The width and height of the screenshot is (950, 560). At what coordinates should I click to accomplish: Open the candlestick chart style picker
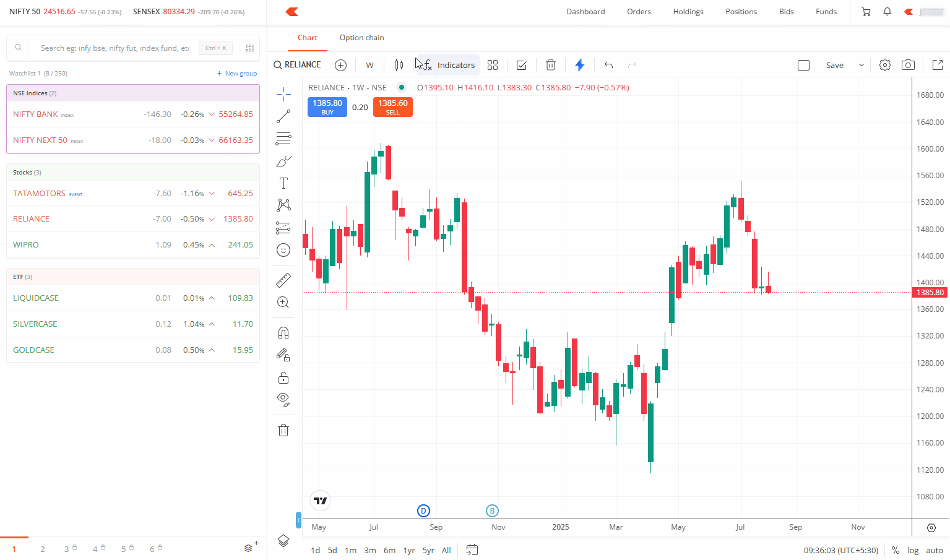click(399, 65)
